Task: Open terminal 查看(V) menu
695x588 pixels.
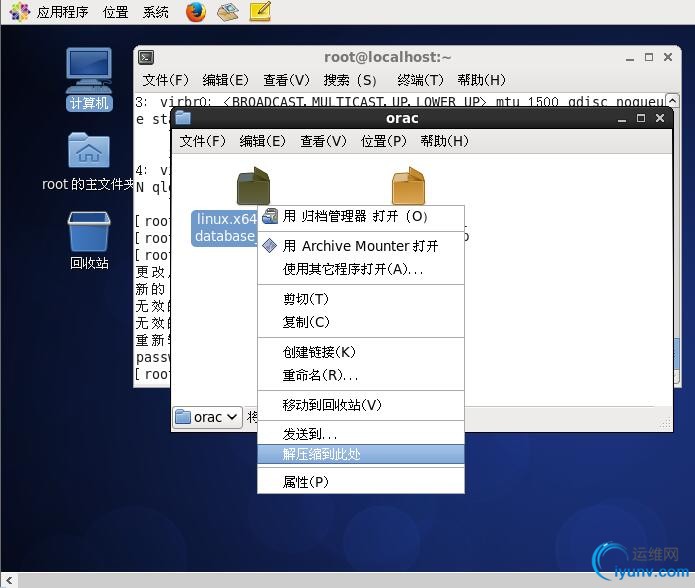Action: (x=286, y=80)
